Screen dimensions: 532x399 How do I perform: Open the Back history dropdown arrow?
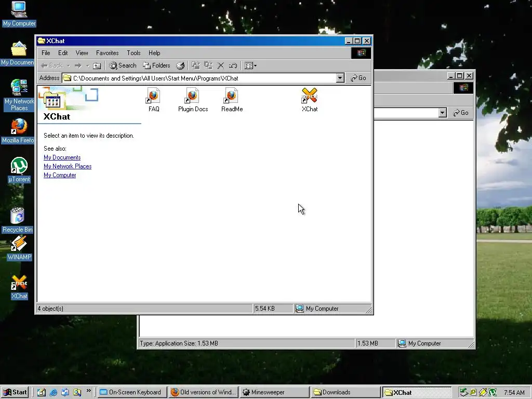pos(68,65)
